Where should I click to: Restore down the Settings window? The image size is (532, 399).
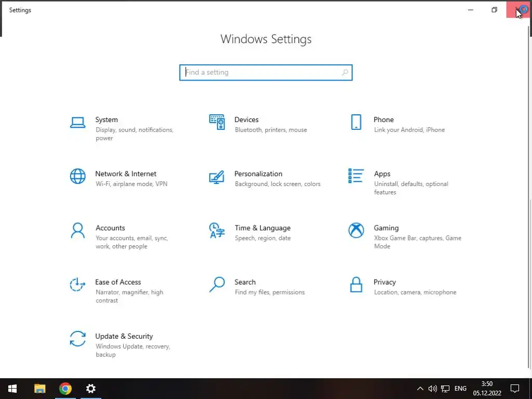[495, 10]
